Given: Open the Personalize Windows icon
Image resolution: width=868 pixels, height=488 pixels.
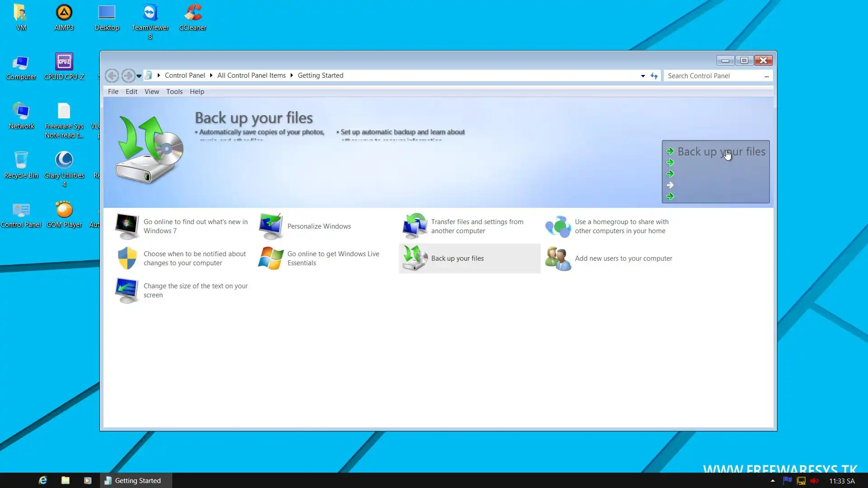Looking at the screenshot, I should click(x=271, y=226).
